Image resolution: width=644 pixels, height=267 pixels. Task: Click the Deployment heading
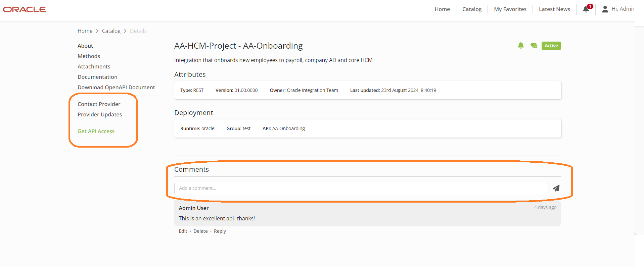click(x=193, y=113)
